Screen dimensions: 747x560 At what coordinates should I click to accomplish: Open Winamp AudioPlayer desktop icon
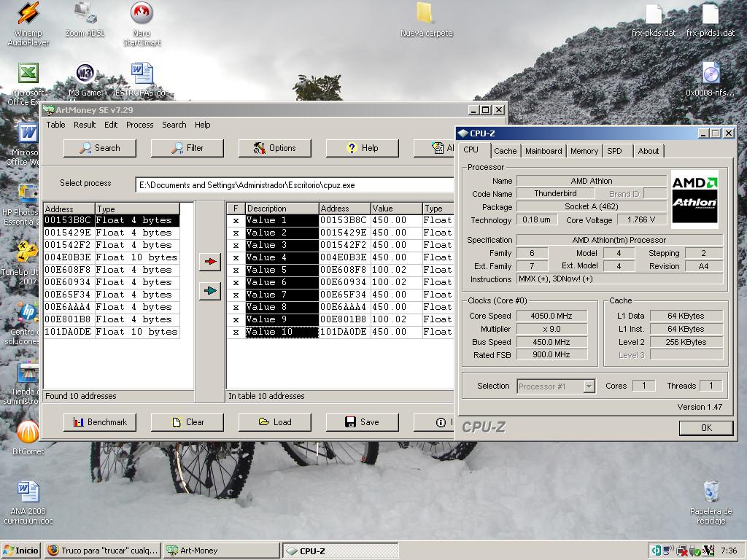point(28,15)
